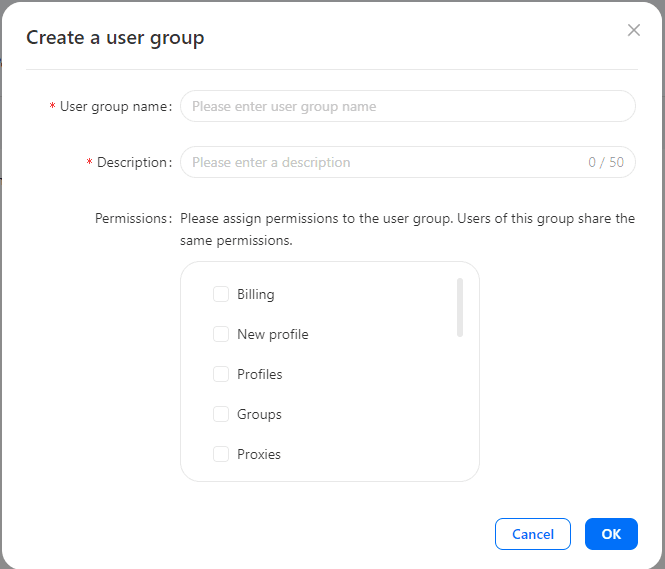Focus the Description text box

pyautogui.click(x=380, y=162)
